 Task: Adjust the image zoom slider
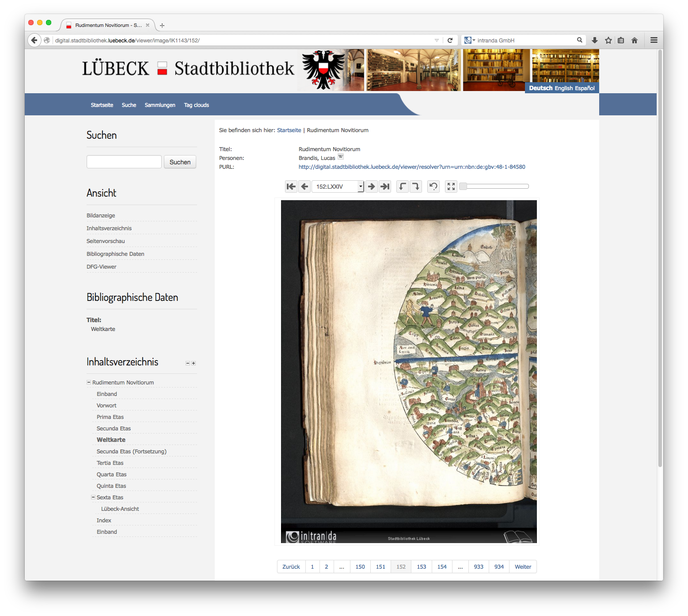pyautogui.click(x=494, y=186)
